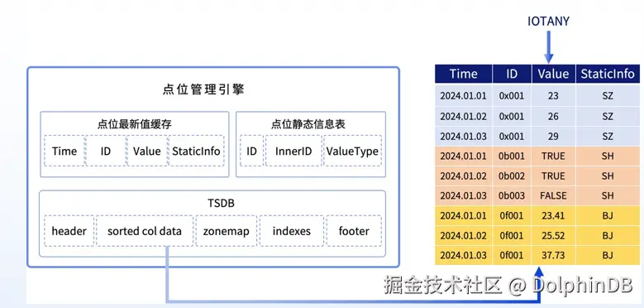Select the BJ cell in the 37.73 row
This screenshot has width=644, height=308.
pos(608,255)
